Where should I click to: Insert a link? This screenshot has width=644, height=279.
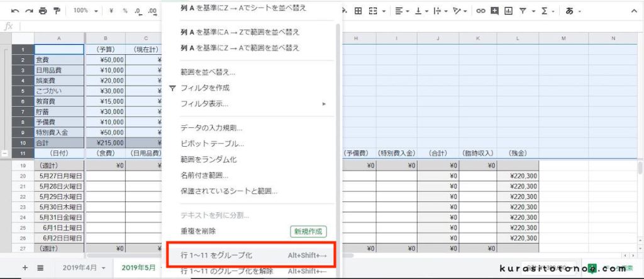pos(480,11)
